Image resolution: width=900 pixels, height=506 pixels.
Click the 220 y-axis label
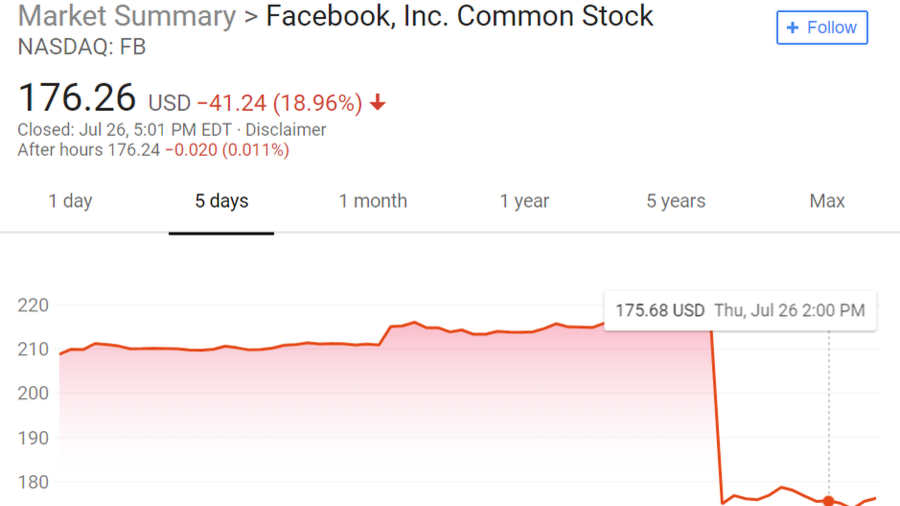[32, 305]
